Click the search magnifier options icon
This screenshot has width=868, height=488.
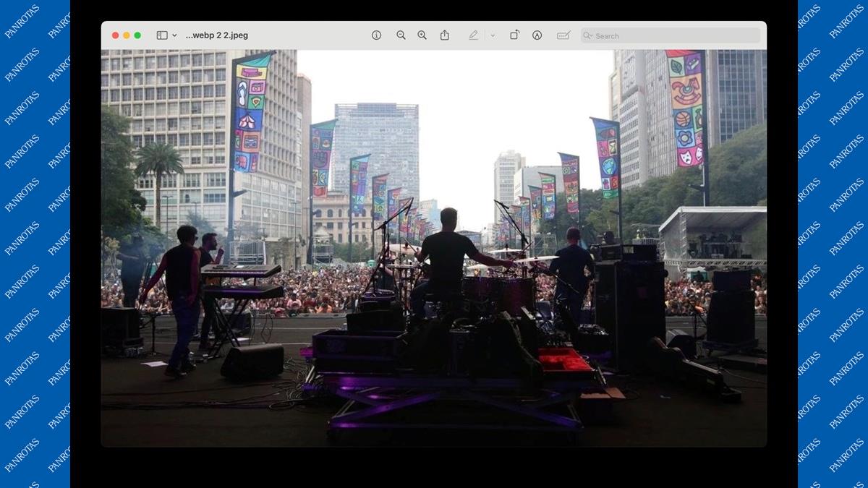click(x=588, y=35)
